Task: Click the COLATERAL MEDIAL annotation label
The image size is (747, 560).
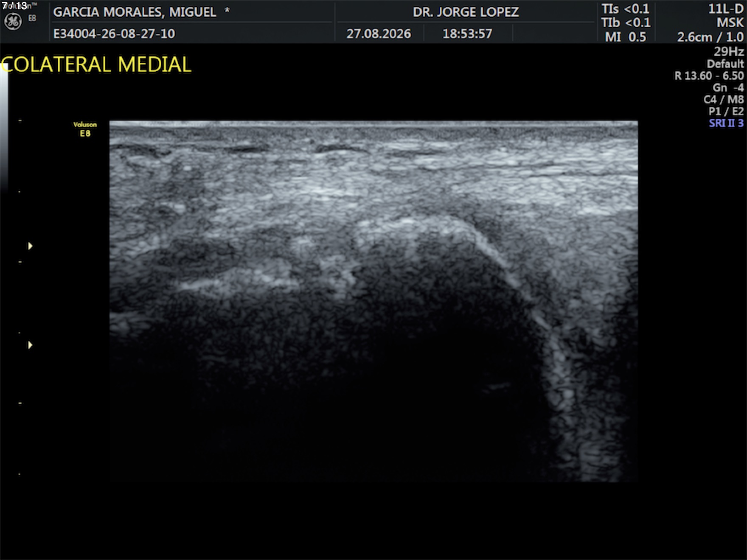Action: (x=96, y=65)
